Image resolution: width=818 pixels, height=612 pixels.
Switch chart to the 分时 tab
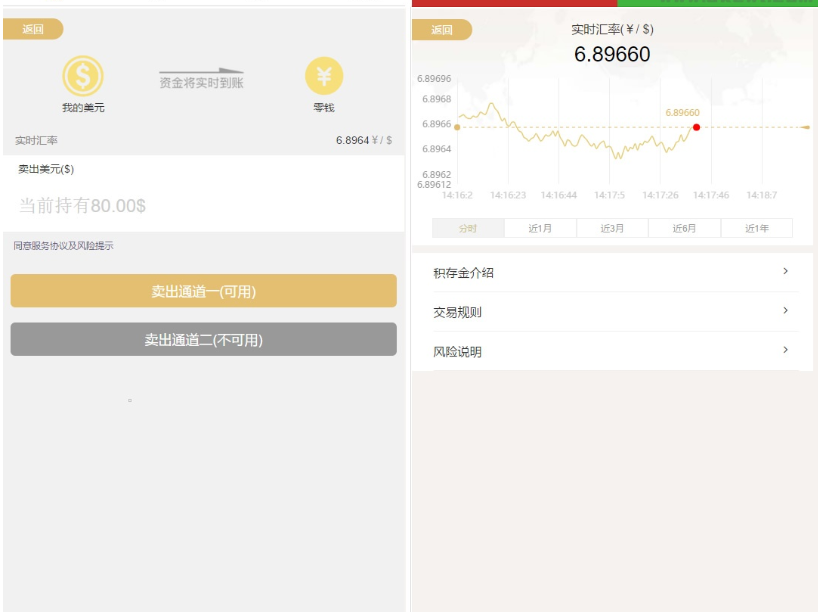coord(468,228)
